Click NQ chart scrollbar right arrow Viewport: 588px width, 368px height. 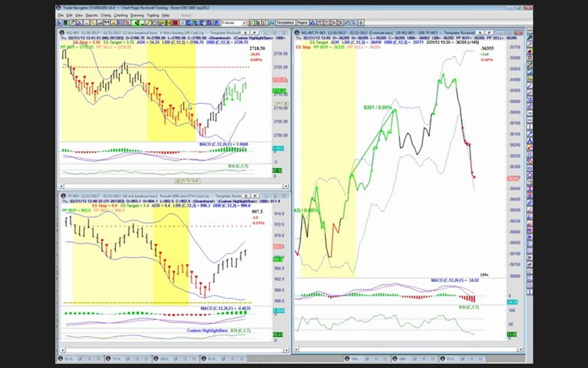click(x=285, y=186)
